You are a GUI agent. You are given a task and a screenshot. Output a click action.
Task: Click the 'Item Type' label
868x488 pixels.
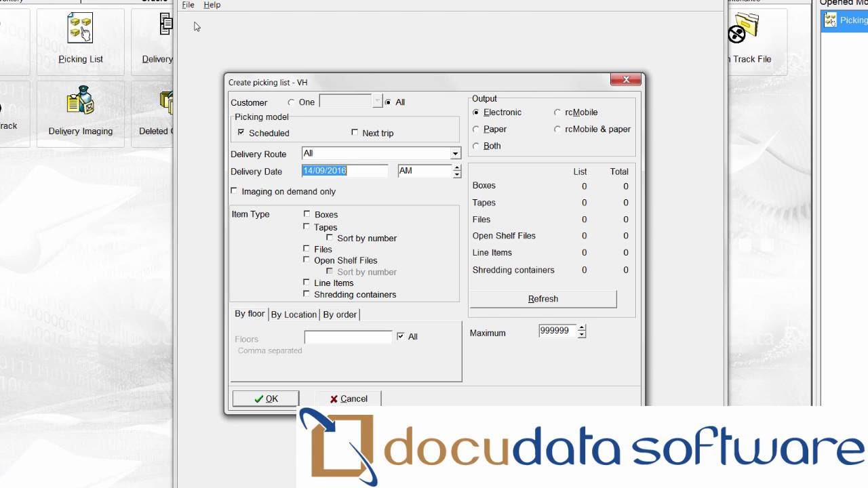(x=250, y=214)
